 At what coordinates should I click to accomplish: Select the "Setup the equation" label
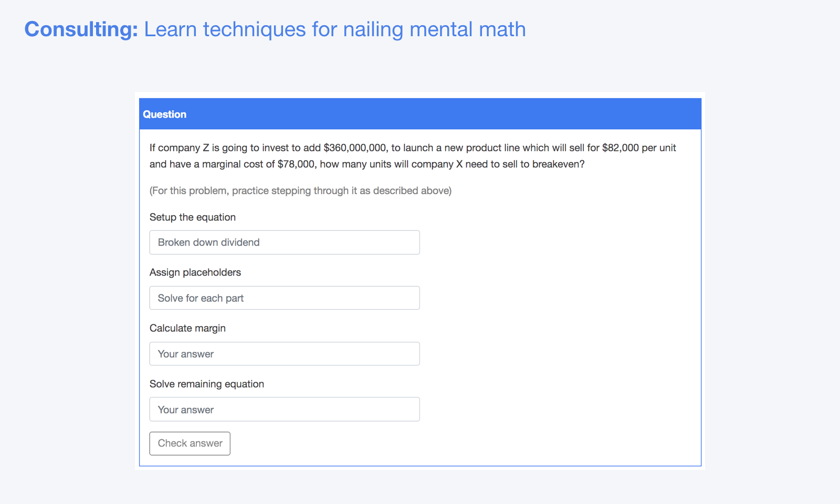pyautogui.click(x=192, y=217)
